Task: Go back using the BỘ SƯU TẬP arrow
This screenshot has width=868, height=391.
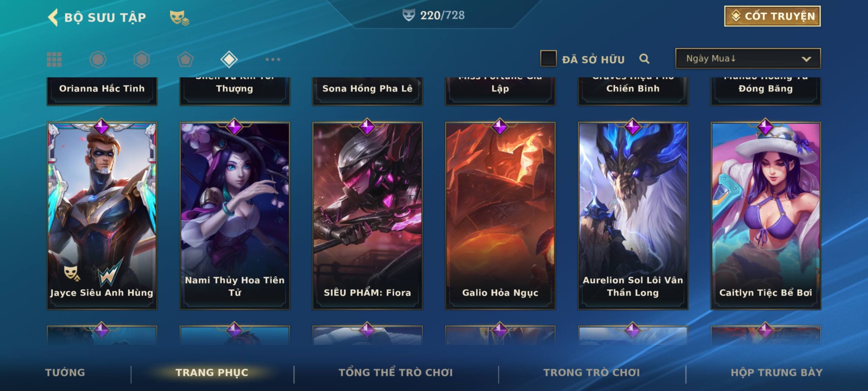Action: tap(53, 17)
